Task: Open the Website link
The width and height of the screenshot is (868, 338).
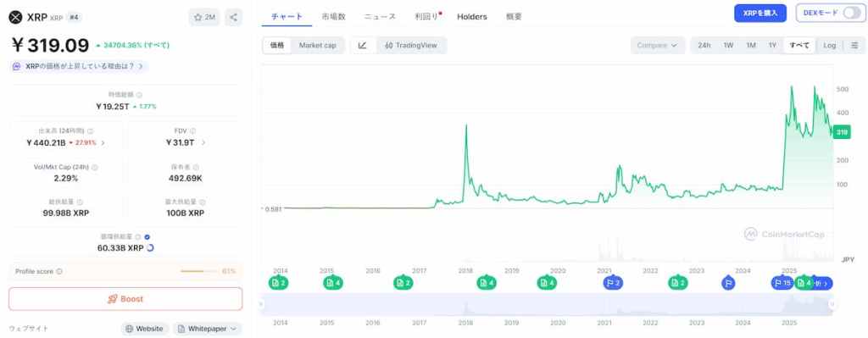Action: 144,329
